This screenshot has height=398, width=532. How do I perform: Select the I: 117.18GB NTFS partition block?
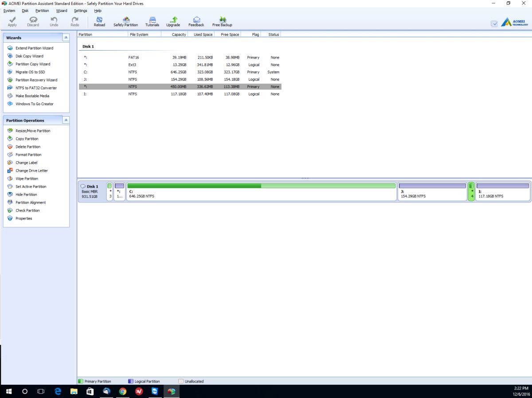pyautogui.click(x=503, y=192)
